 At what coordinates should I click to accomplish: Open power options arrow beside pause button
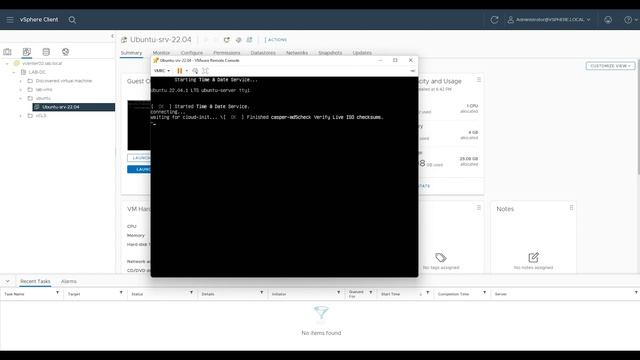(187, 71)
